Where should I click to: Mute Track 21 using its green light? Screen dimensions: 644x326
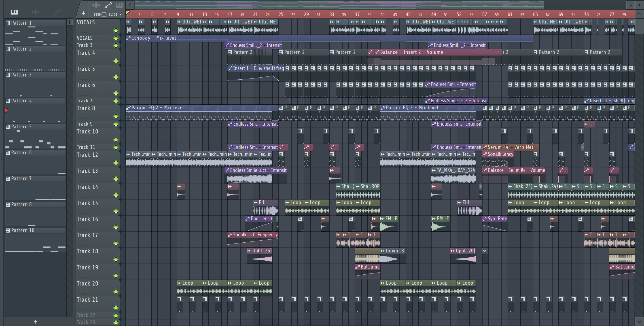pyautogui.click(x=116, y=307)
